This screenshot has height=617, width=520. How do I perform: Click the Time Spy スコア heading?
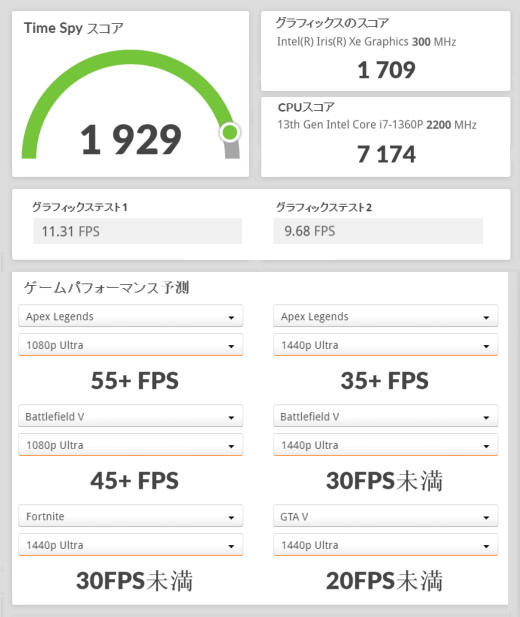(74, 28)
